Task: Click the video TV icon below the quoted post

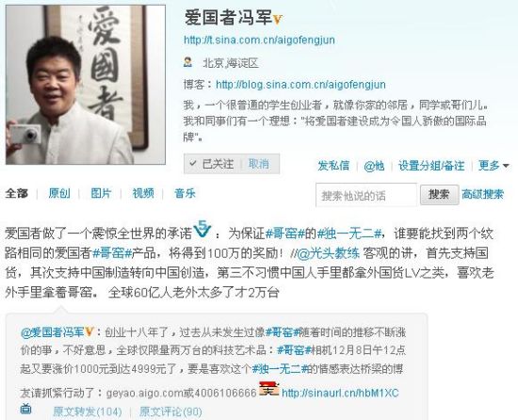Action: point(25,409)
